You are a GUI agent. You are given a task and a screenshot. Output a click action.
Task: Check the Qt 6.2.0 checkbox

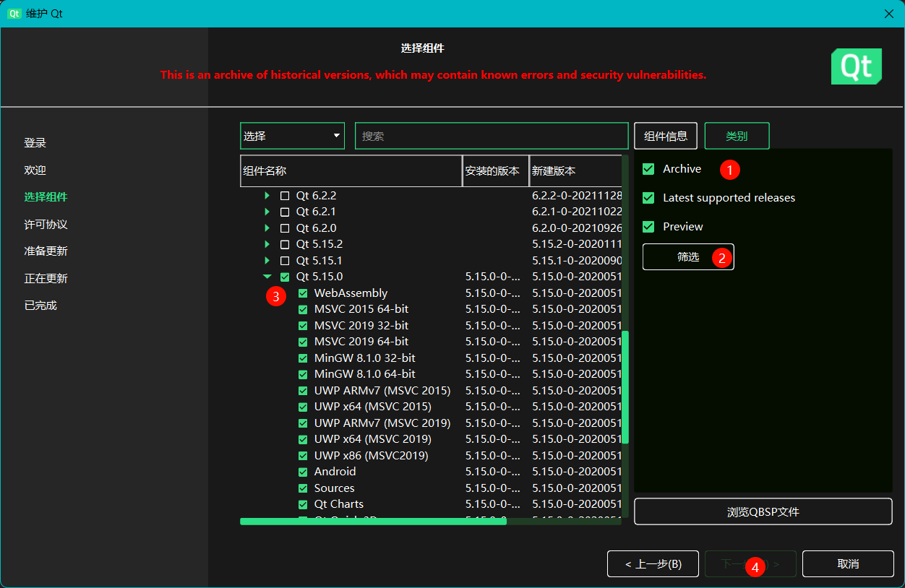point(285,228)
